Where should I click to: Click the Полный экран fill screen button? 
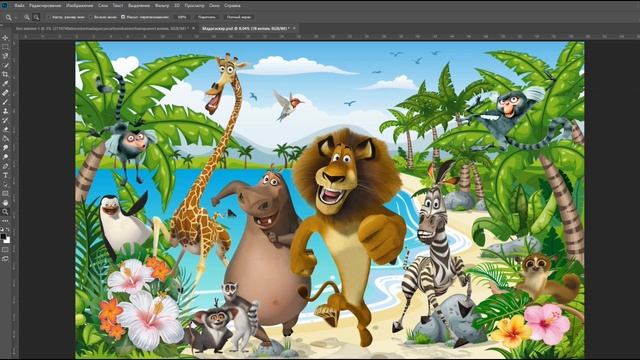[239, 17]
